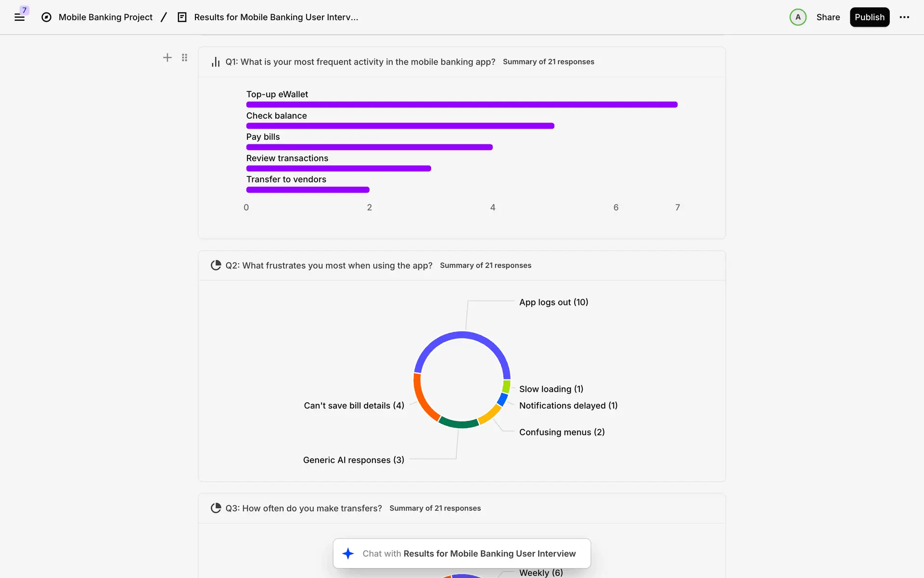924x578 pixels.
Task: Click the bar chart icon beside Q1
Action: coord(216,62)
